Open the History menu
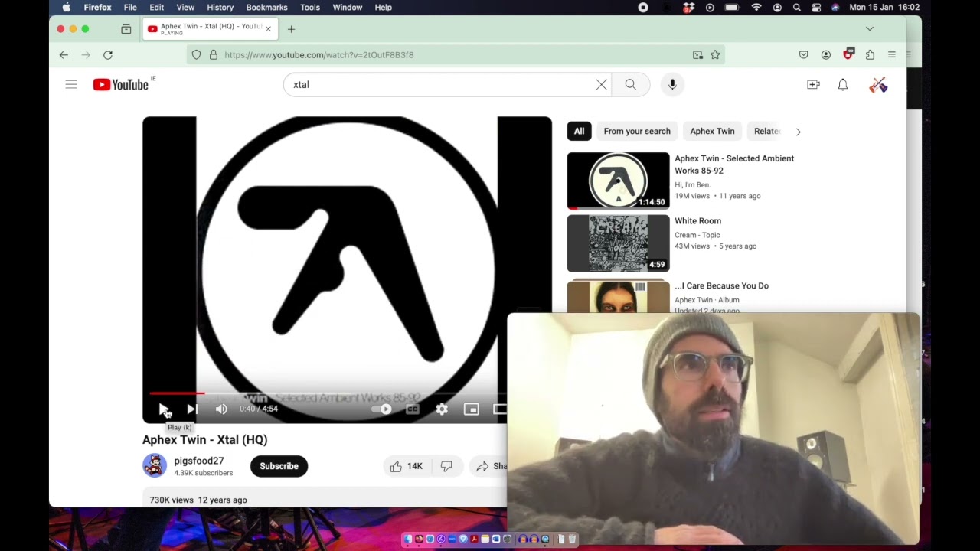 tap(220, 7)
